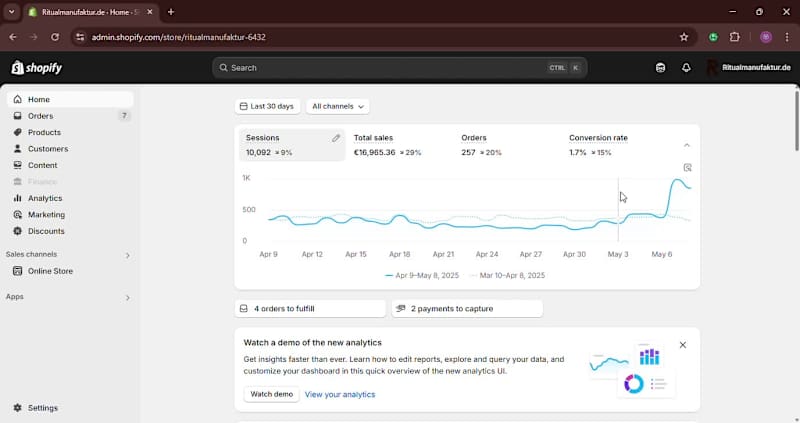Click the Shopify logo in header
Image resolution: width=800 pixels, height=423 pixels.
click(37, 68)
